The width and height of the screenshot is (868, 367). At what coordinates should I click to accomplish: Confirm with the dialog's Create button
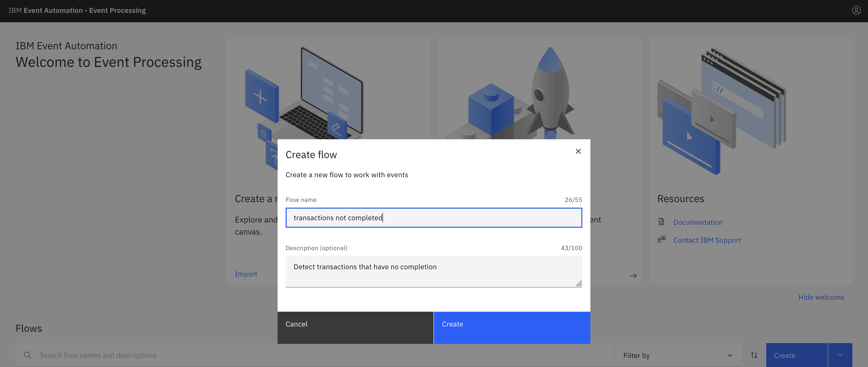click(512, 327)
